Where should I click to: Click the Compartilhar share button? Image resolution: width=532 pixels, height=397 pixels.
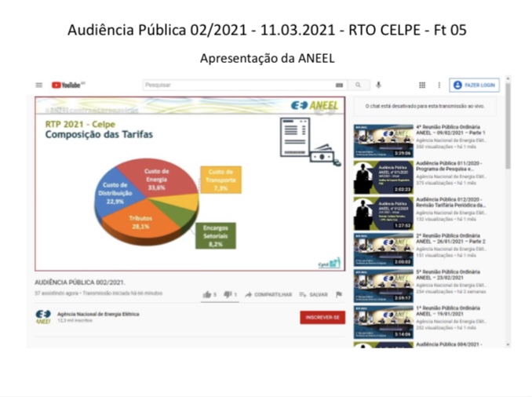[x=269, y=295]
